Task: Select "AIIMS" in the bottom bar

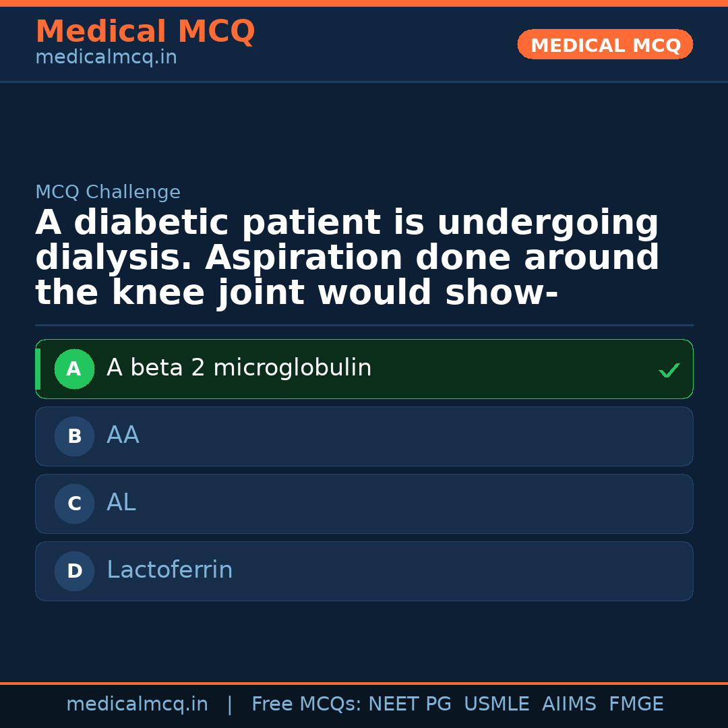Action: click(x=569, y=704)
